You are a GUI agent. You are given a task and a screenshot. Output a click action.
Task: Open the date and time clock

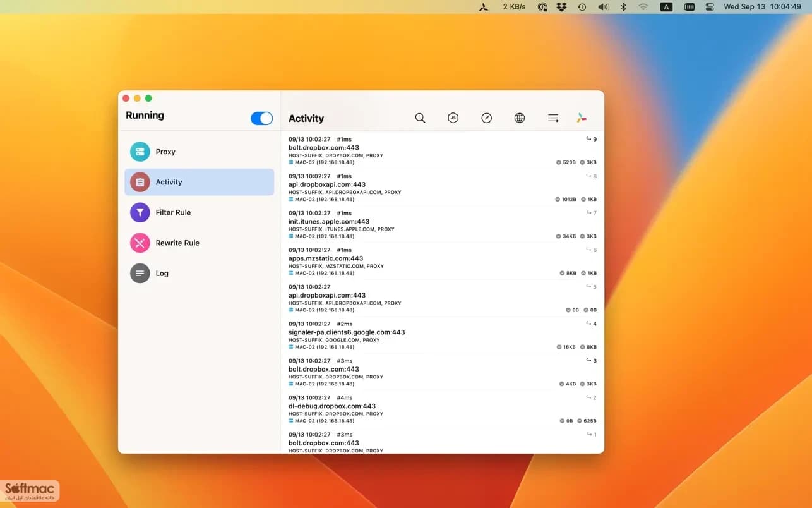click(x=762, y=7)
